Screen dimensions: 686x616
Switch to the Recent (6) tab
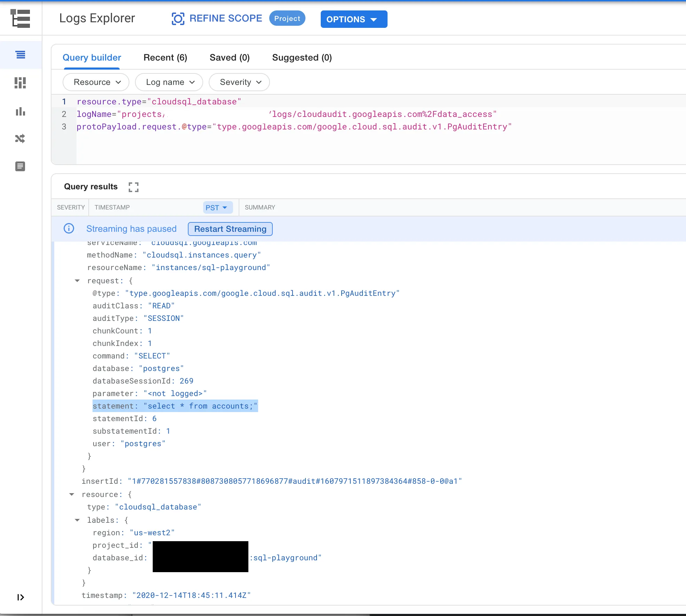coord(165,57)
